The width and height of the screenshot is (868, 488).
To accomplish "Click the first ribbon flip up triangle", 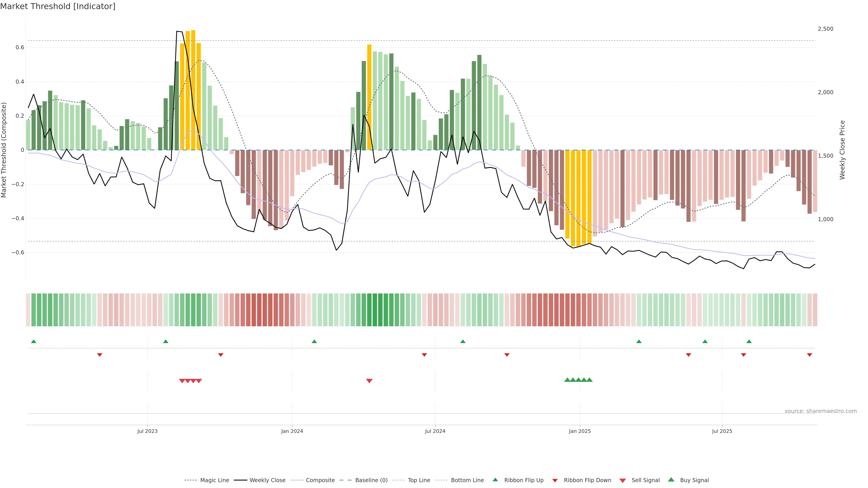I will (x=34, y=342).
